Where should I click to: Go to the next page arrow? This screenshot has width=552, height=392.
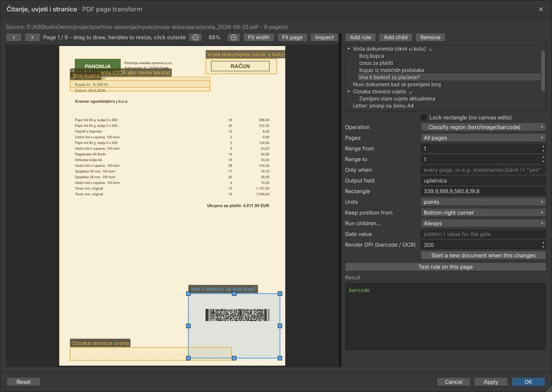click(x=32, y=37)
